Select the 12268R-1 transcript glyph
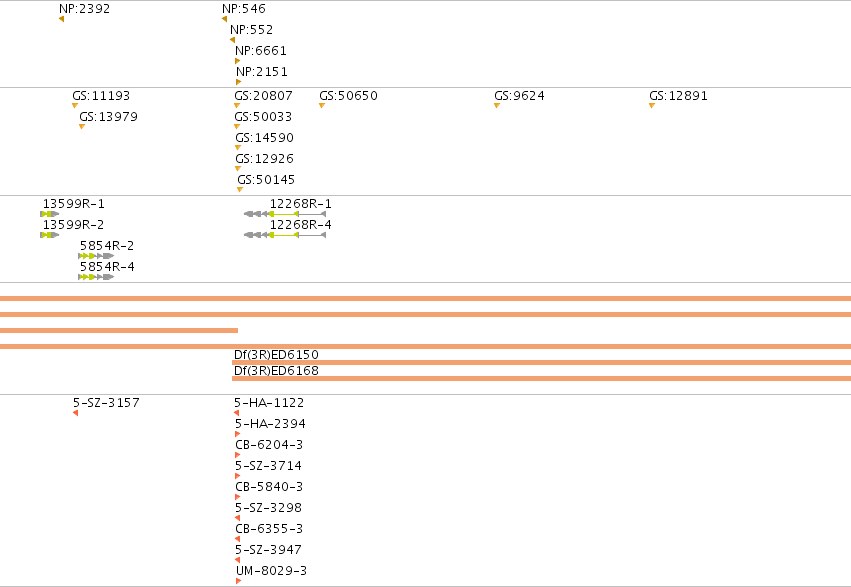The image size is (851, 587). 285,214
